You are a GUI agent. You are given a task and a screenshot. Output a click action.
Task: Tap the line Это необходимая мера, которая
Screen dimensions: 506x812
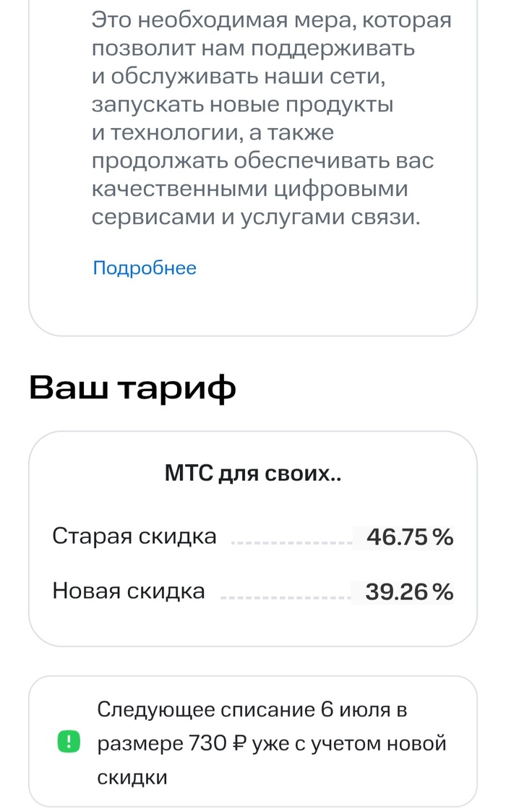click(x=271, y=20)
